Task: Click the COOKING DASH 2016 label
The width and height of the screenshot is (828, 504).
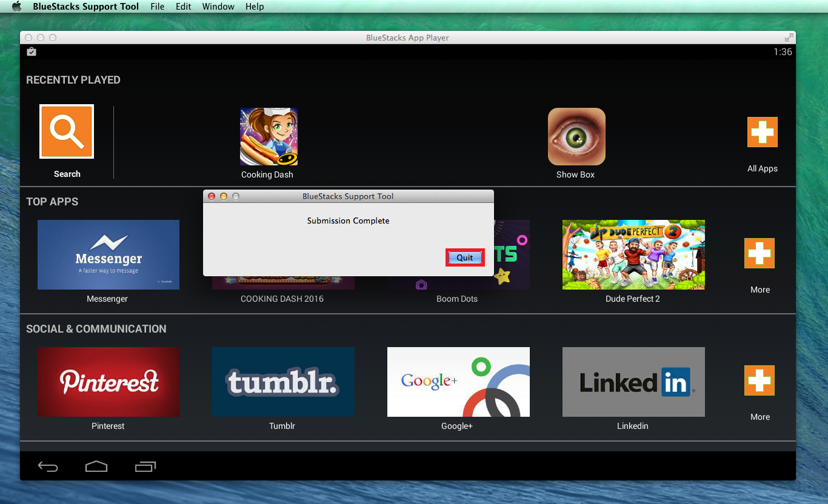Action: [x=282, y=299]
